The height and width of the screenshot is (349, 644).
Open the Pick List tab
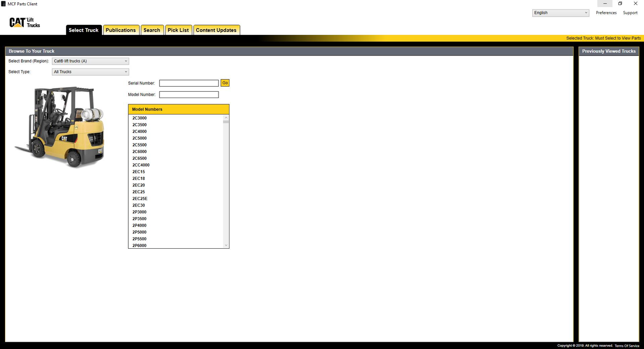[178, 30]
